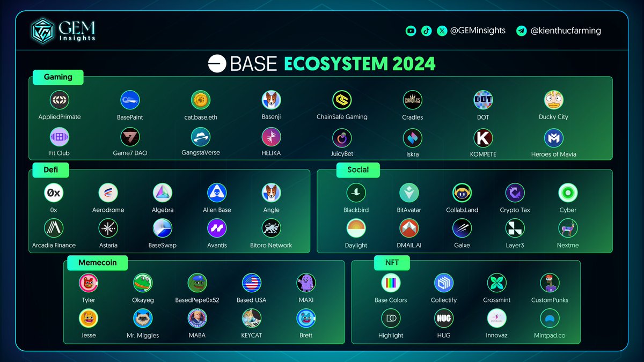Click the Crypto Tax icon
The image size is (644, 362).
click(515, 193)
